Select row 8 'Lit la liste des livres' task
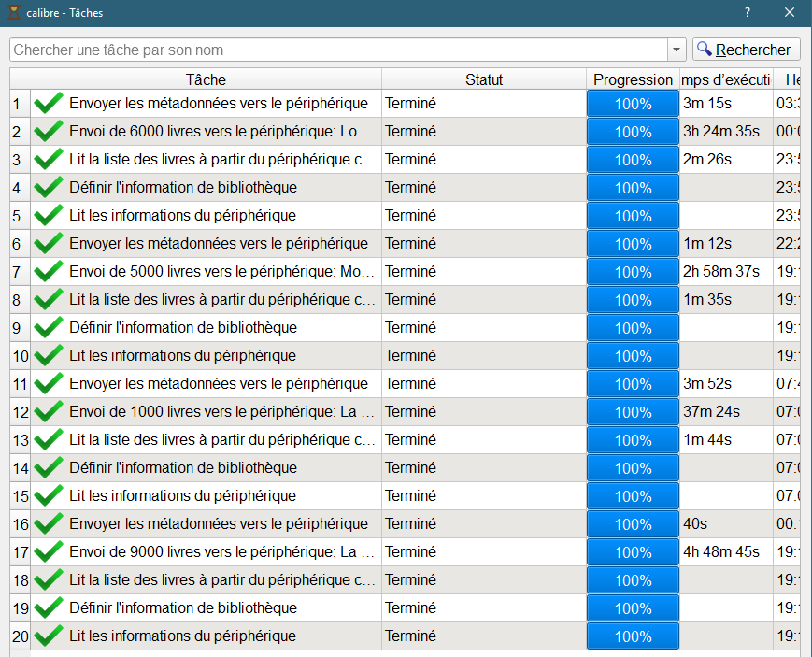The width and height of the screenshot is (812, 657). (x=222, y=299)
